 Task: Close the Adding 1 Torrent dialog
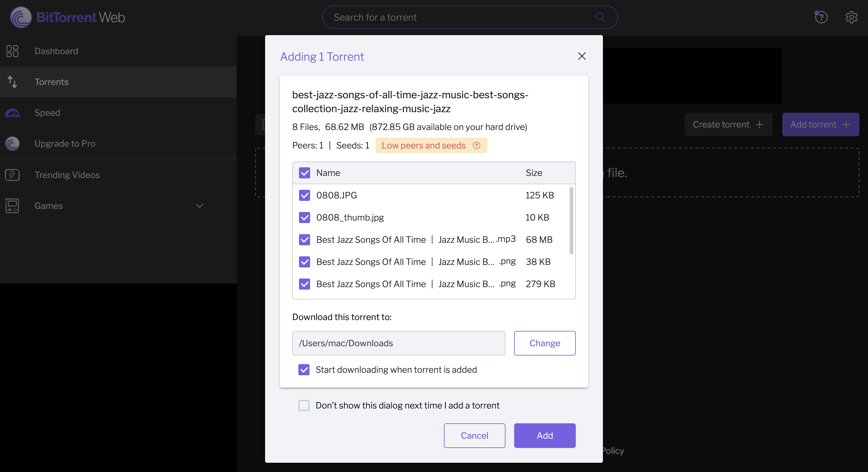click(582, 56)
